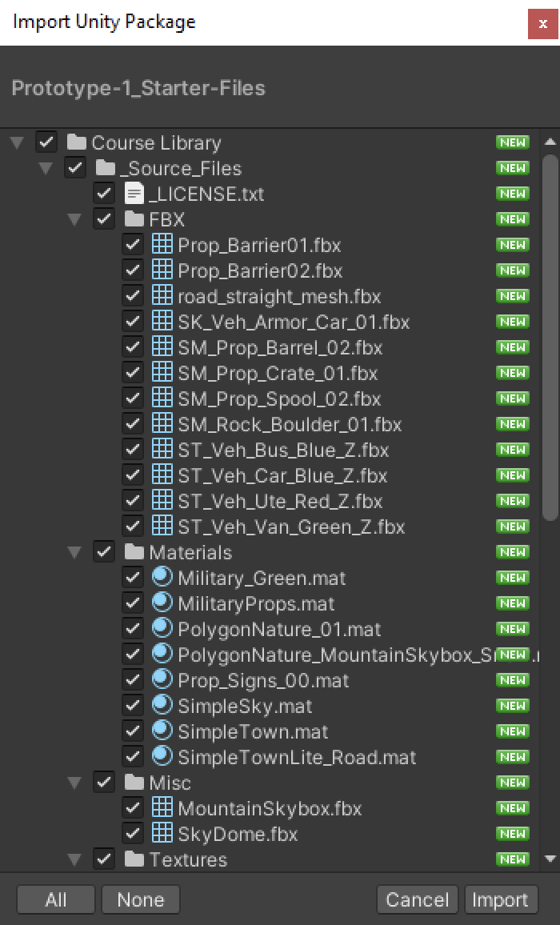Select the Prop_Signs_00.mat entry
Screen dimensions: 560x925
(263, 680)
